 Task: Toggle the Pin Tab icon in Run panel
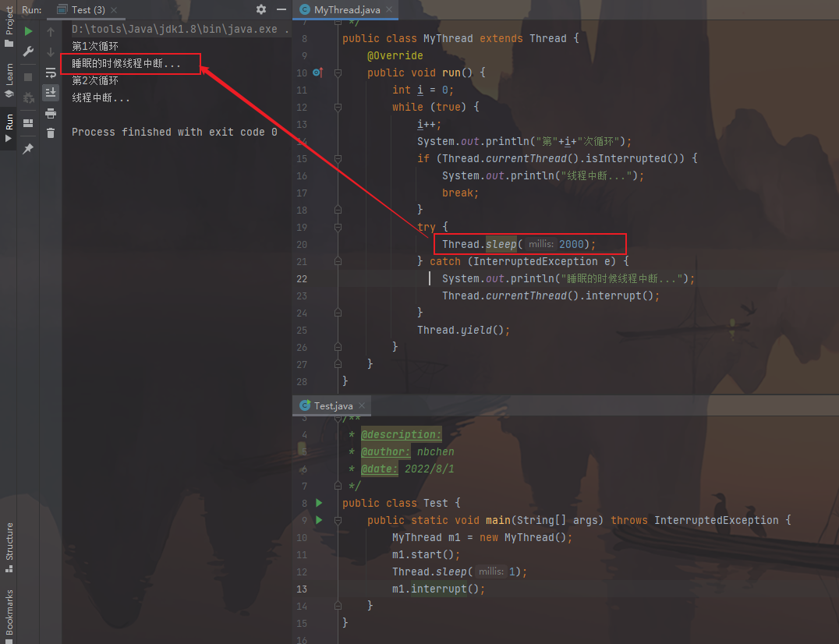pos(28,148)
